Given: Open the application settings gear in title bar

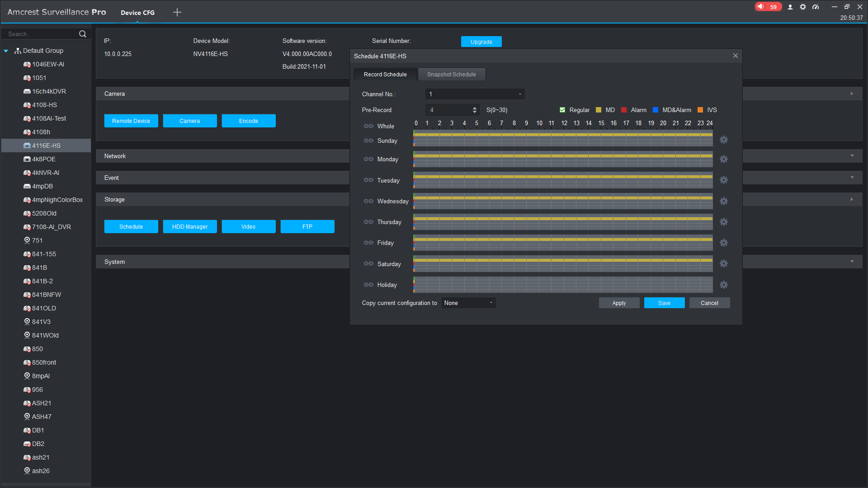Looking at the screenshot, I should [803, 7].
